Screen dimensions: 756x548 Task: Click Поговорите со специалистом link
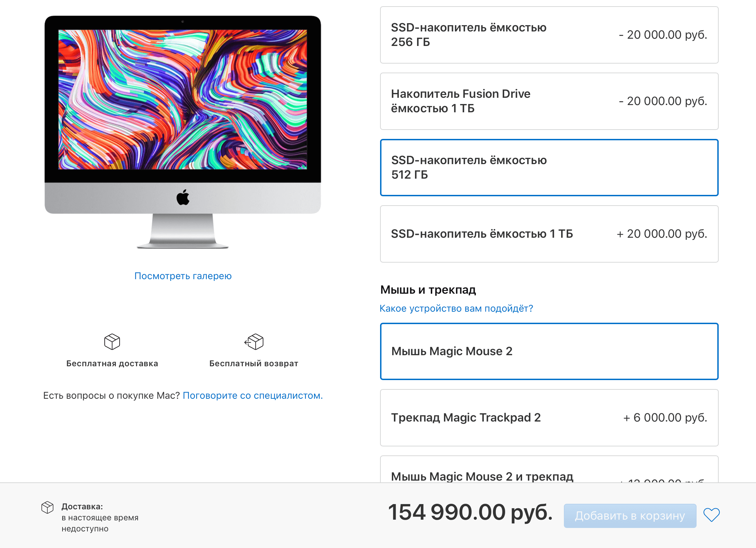[x=253, y=396]
